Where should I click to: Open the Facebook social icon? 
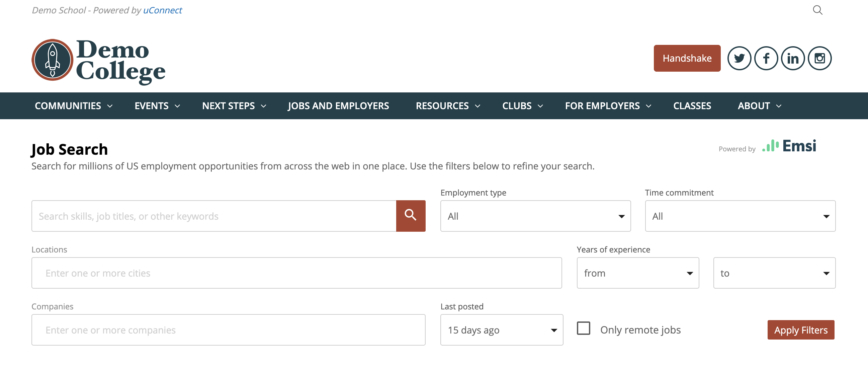tap(766, 58)
